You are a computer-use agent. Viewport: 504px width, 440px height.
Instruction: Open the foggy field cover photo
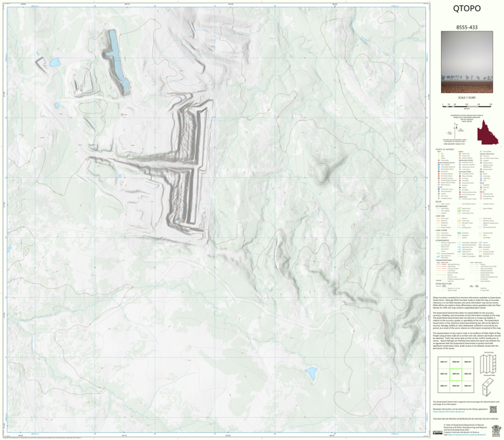[x=467, y=62]
